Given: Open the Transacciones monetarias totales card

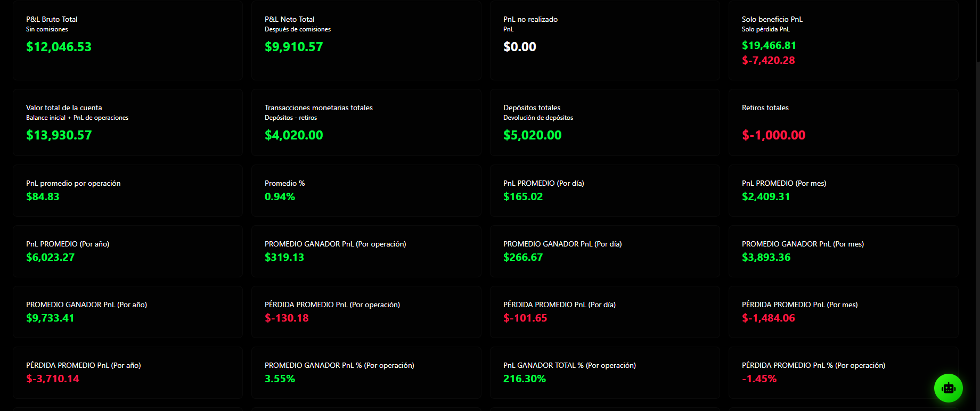Looking at the screenshot, I should 366,122.
